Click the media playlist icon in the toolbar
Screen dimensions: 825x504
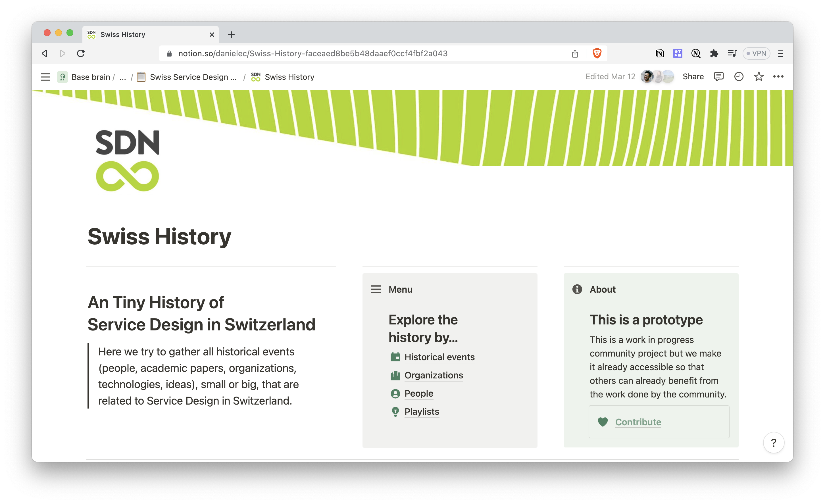[x=732, y=53]
